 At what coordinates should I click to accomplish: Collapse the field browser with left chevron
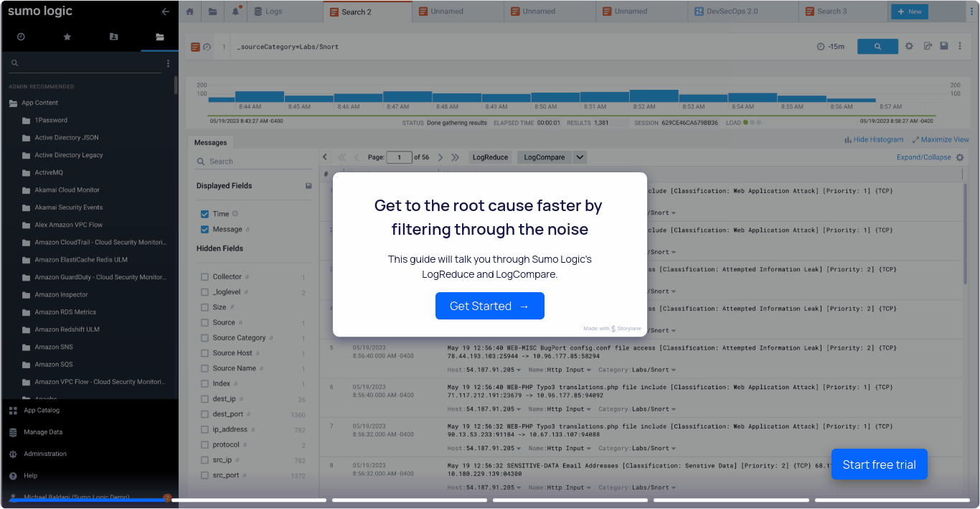[325, 157]
